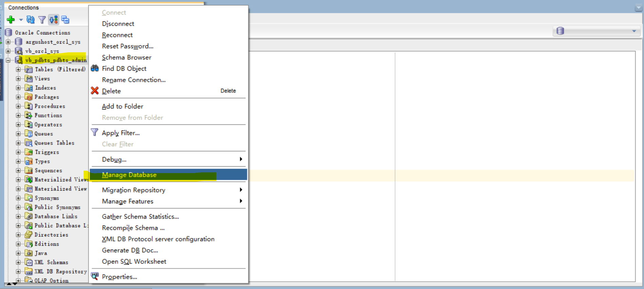The height and width of the screenshot is (289, 644).
Task: Click the Directories folder icon
Action: 29,235
